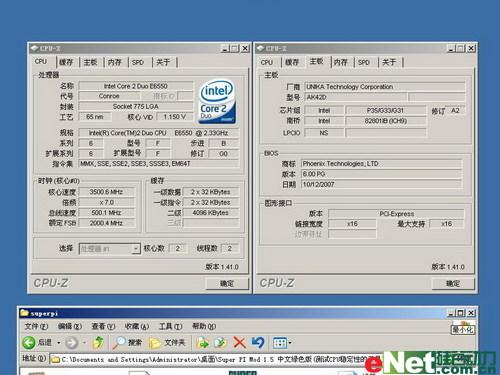
Task: Click the Phoenix Technologies, LTD BIOS field
Action: [x=382, y=164]
